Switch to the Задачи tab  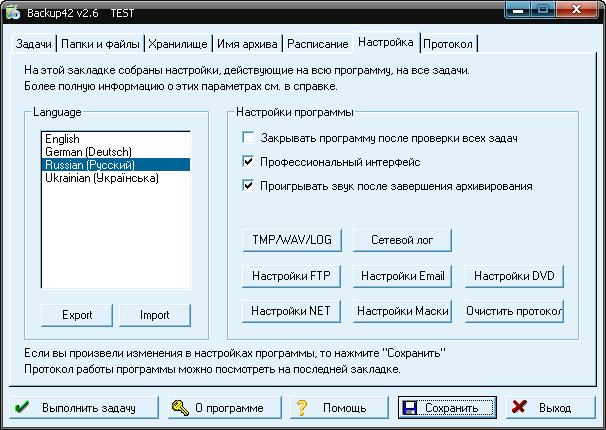[x=33, y=44]
